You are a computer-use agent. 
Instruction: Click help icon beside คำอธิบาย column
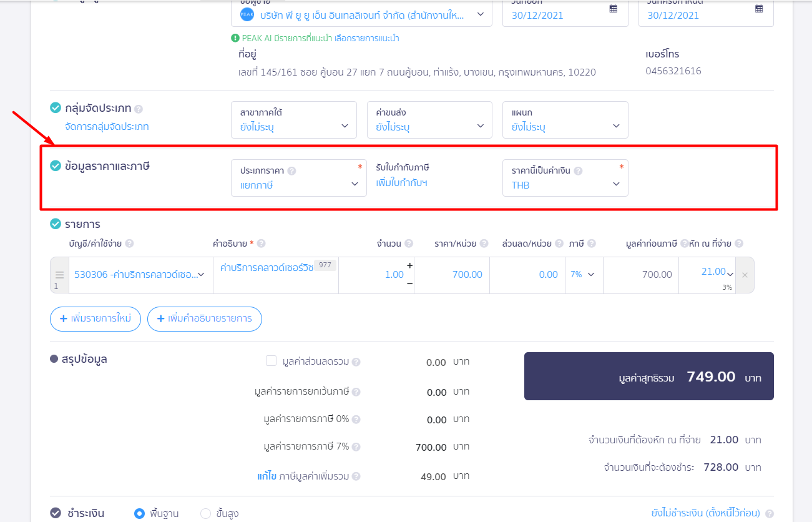tap(262, 244)
